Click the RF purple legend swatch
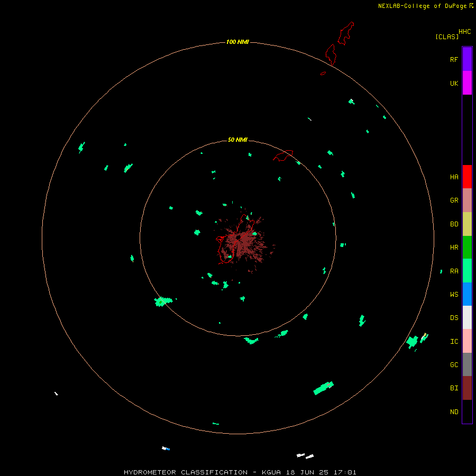The width and height of the screenshot is (476, 476). [x=467, y=59]
